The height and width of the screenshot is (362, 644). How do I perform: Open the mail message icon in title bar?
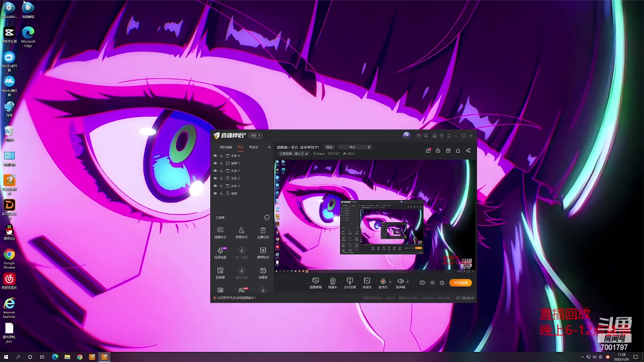point(418,136)
